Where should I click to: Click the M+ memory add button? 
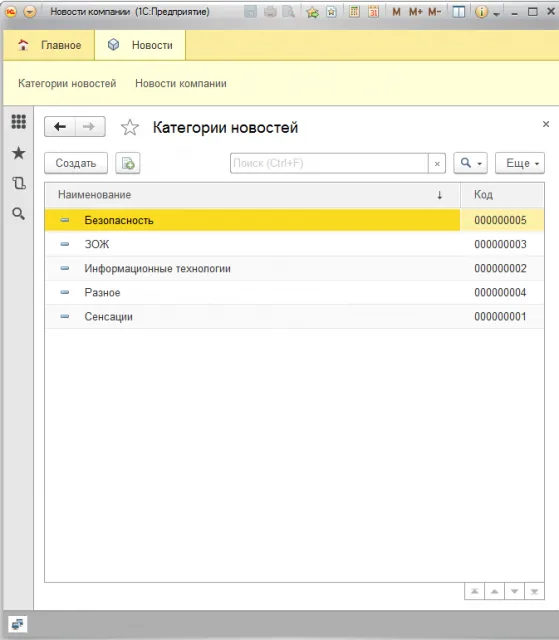click(x=415, y=12)
